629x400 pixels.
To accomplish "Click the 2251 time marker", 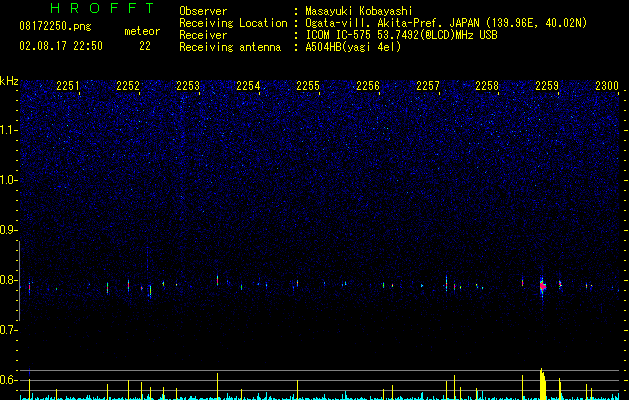I will point(68,86).
